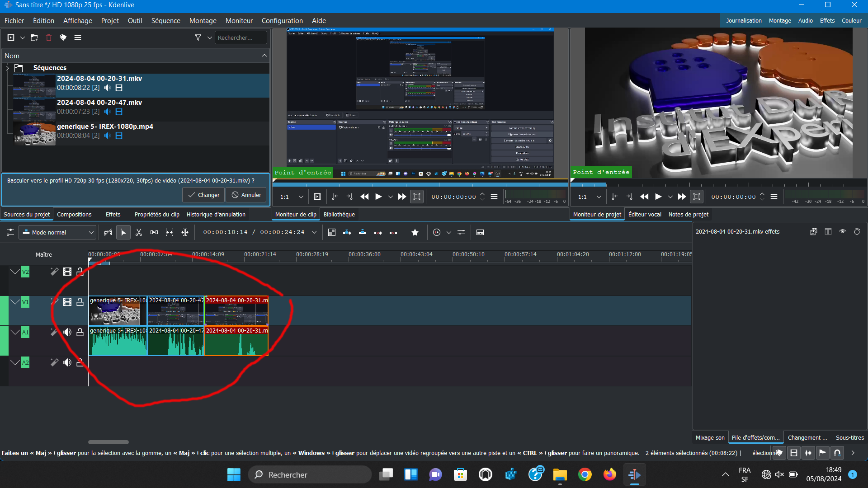Image resolution: width=868 pixels, height=488 pixels.
Task: Open the tag icon in project bin
Action: pyautogui.click(x=63, y=38)
